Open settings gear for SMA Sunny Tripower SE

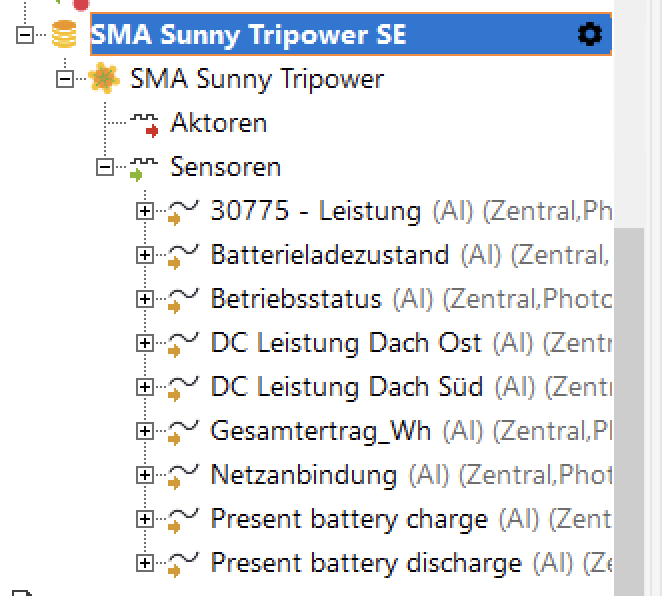click(x=590, y=34)
